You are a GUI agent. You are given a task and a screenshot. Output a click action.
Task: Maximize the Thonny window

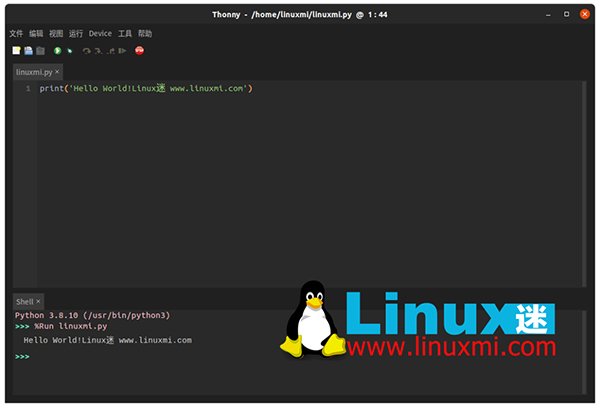click(566, 14)
